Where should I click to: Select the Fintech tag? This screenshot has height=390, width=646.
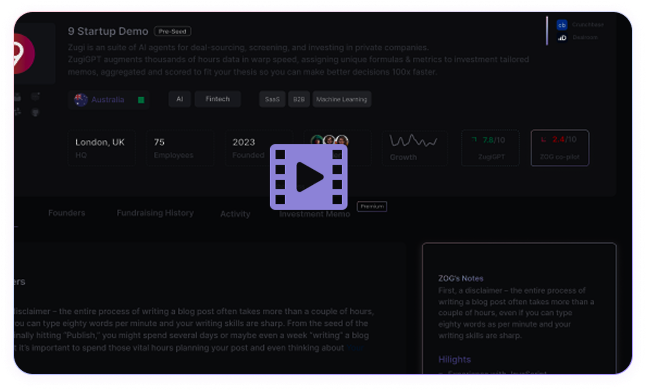(218, 99)
